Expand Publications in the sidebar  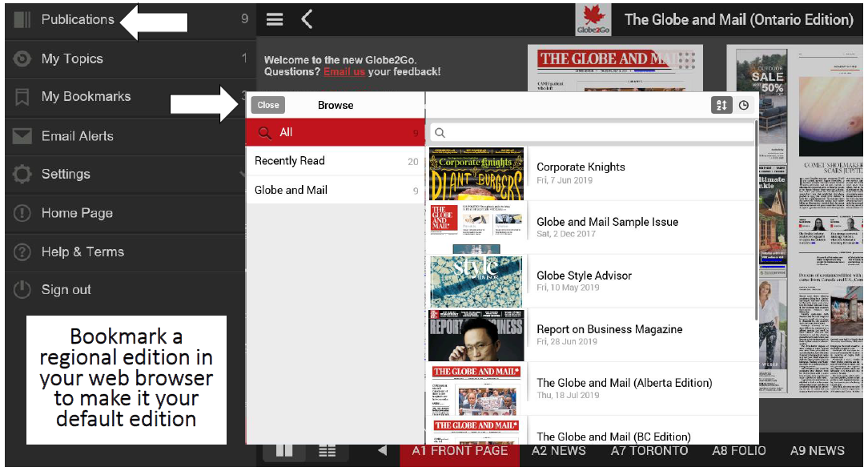pyautogui.click(x=77, y=19)
